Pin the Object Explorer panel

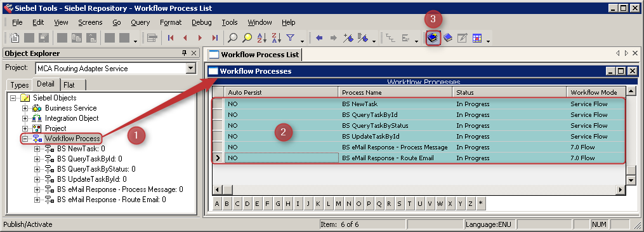pos(184,53)
